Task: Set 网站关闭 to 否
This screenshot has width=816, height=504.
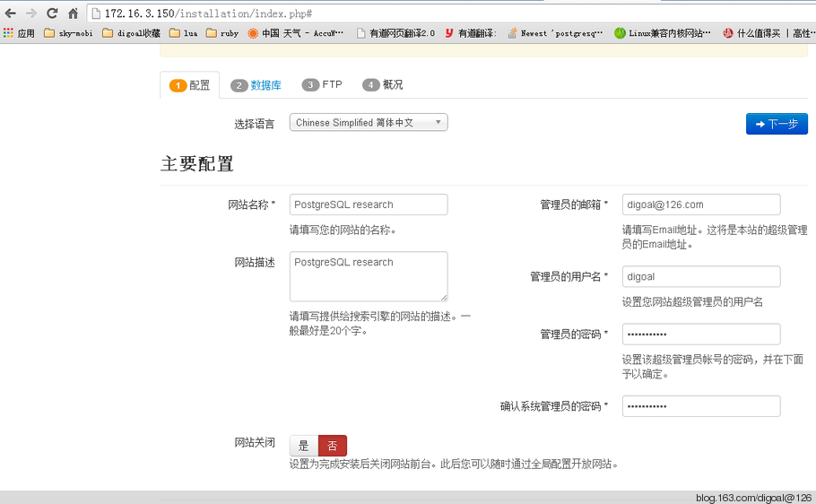Action: point(332,446)
